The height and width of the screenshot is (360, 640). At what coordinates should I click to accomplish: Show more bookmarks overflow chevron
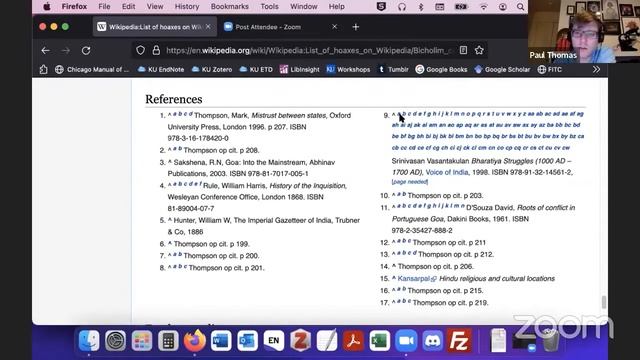click(x=596, y=69)
